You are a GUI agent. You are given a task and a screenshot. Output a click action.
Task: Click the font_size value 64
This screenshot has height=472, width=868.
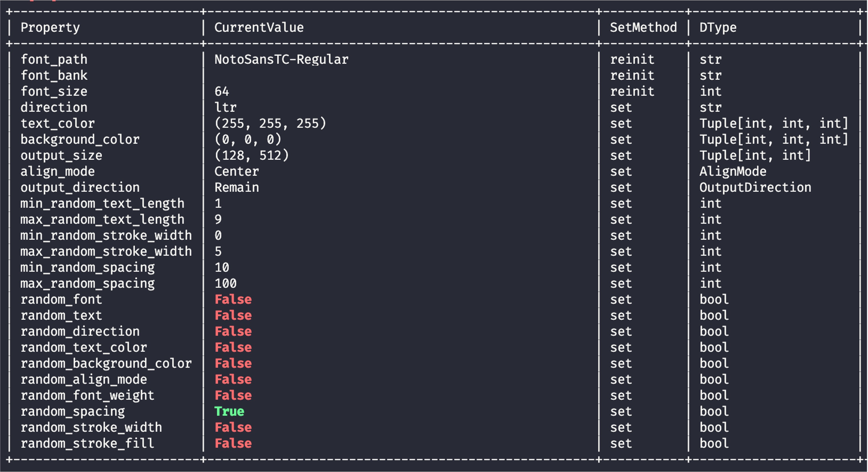[x=222, y=91]
